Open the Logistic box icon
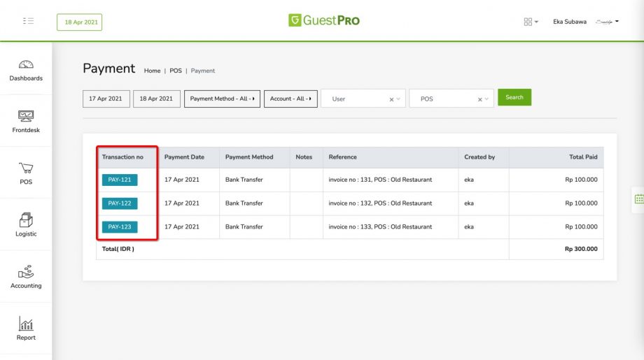The height and width of the screenshot is (360, 644). click(26, 219)
